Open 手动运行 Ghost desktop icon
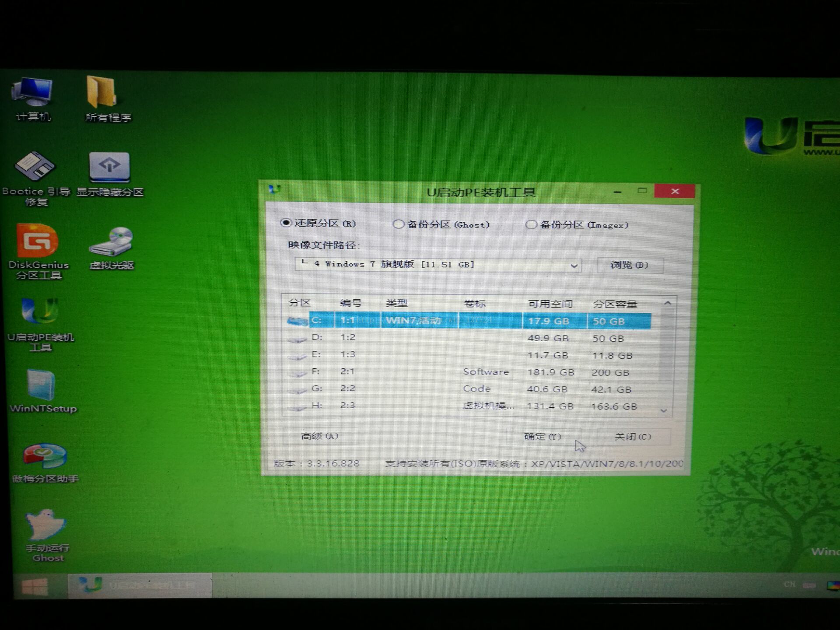The image size is (840, 630). click(46, 535)
